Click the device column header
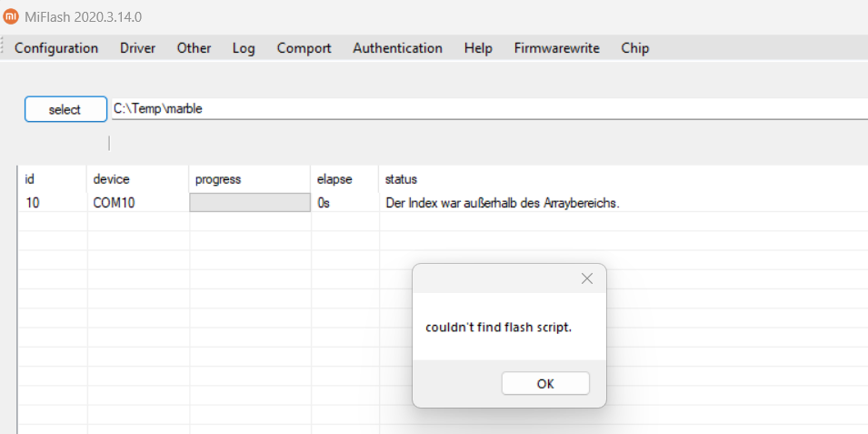The width and height of the screenshot is (868, 434). coord(111,179)
